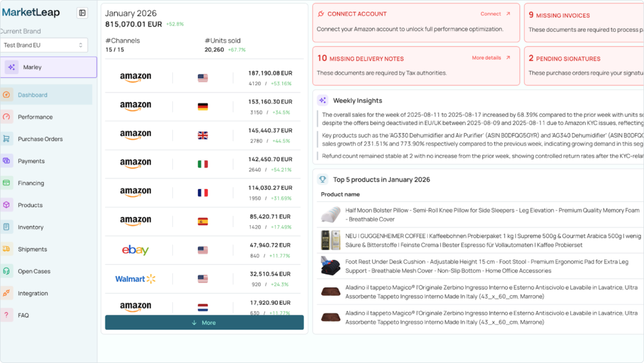
Task: Click the Walmart logo
Action: (135, 279)
